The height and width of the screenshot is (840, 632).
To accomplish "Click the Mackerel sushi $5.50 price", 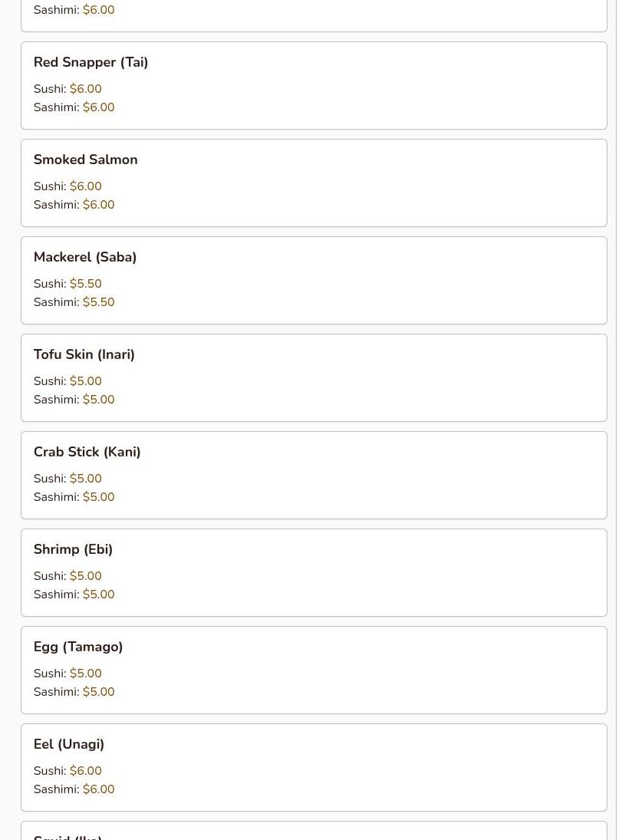I will (x=85, y=284).
